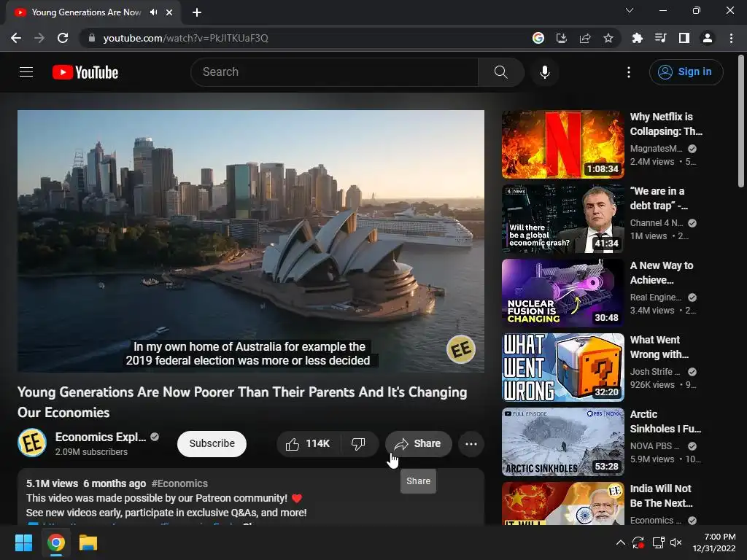Open Economics Explained channel avatar
The height and width of the screenshot is (560, 747).
click(x=32, y=443)
